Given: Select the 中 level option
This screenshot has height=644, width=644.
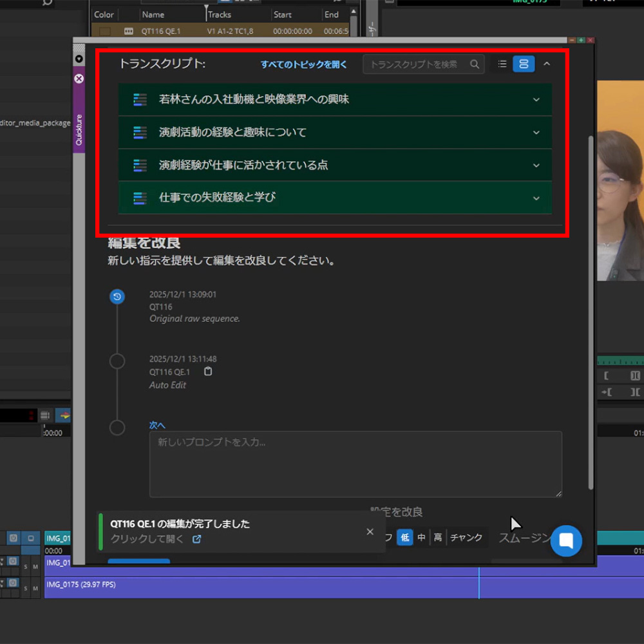Looking at the screenshot, I should click(x=421, y=537).
